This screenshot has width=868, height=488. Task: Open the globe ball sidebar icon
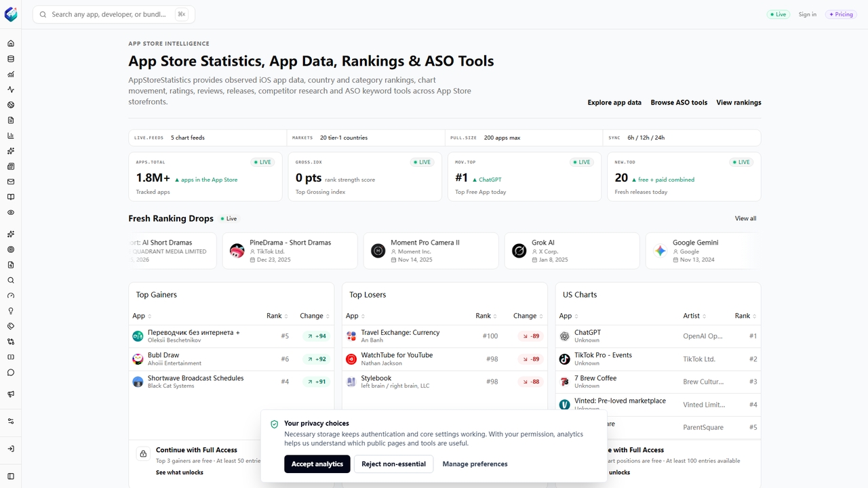point(10,105)
